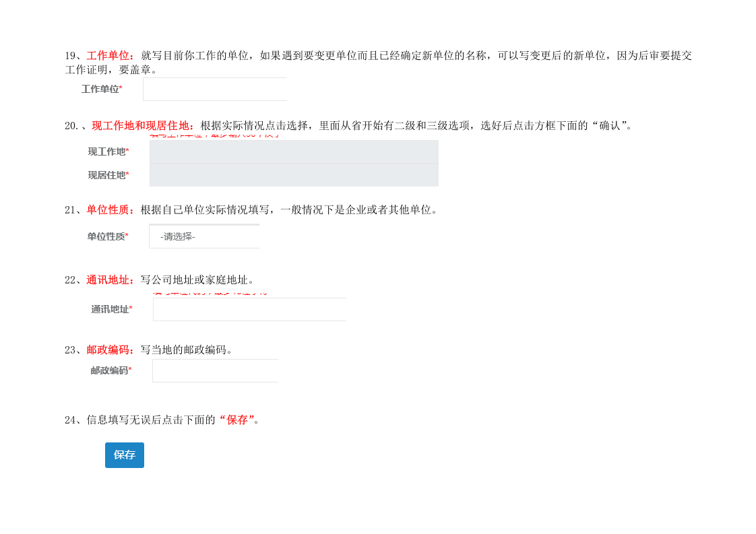
Task: Click red “保存” text in item 24
Action: coord(237,420)
